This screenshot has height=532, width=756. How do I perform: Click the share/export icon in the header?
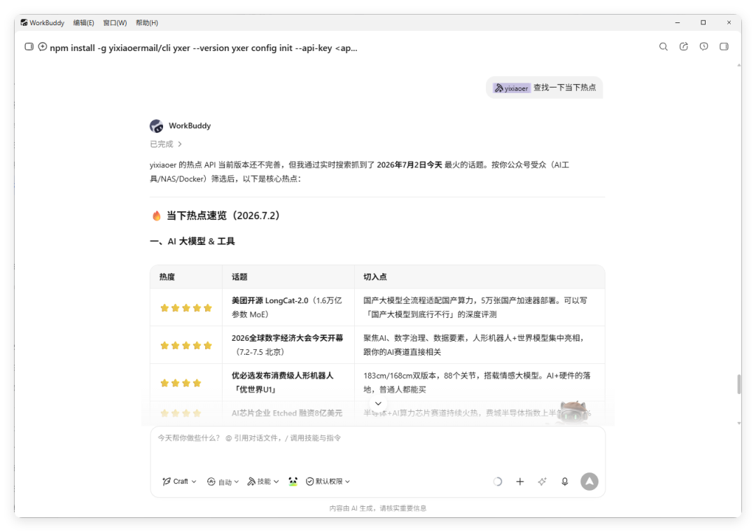coord(684,47)
